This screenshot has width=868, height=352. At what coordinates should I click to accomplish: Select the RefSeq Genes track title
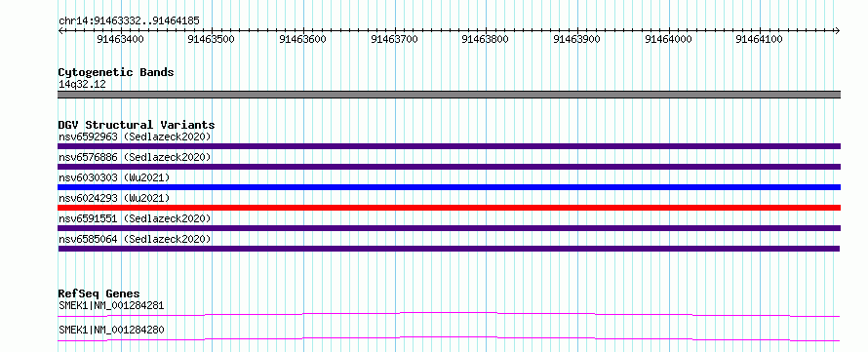(99, 293)
